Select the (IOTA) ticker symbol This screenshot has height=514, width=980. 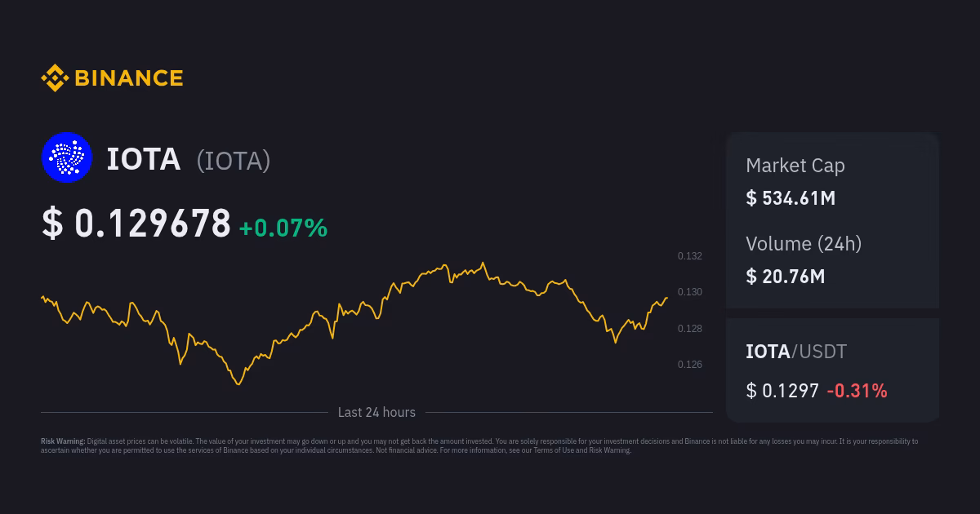tap(233, 161)
